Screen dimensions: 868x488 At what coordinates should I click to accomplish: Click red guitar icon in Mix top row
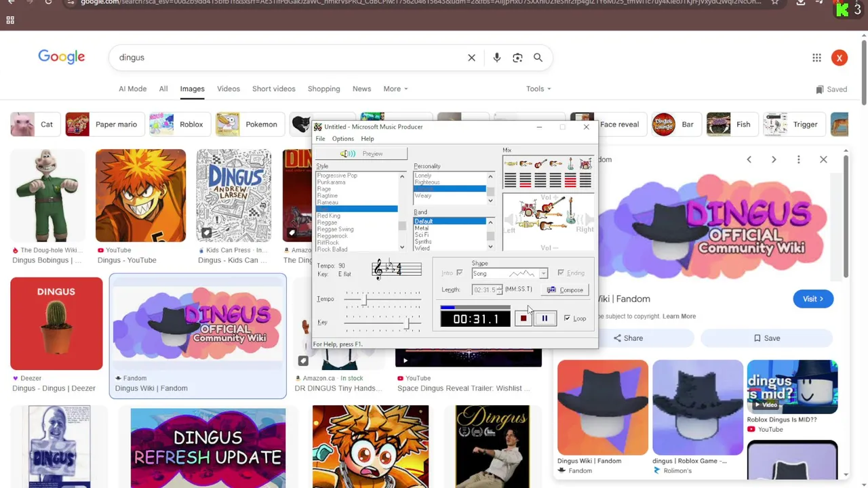pos(540,163)
